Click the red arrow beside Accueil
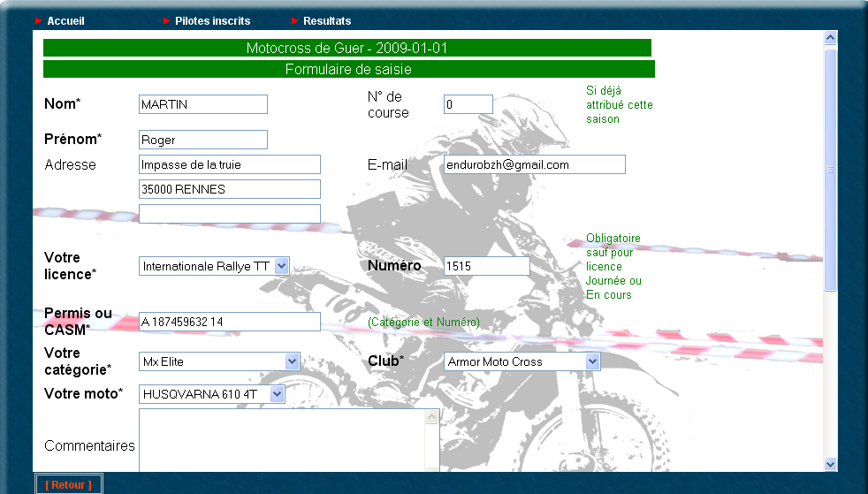Viewport: 868px width, 494px height. 38,21
